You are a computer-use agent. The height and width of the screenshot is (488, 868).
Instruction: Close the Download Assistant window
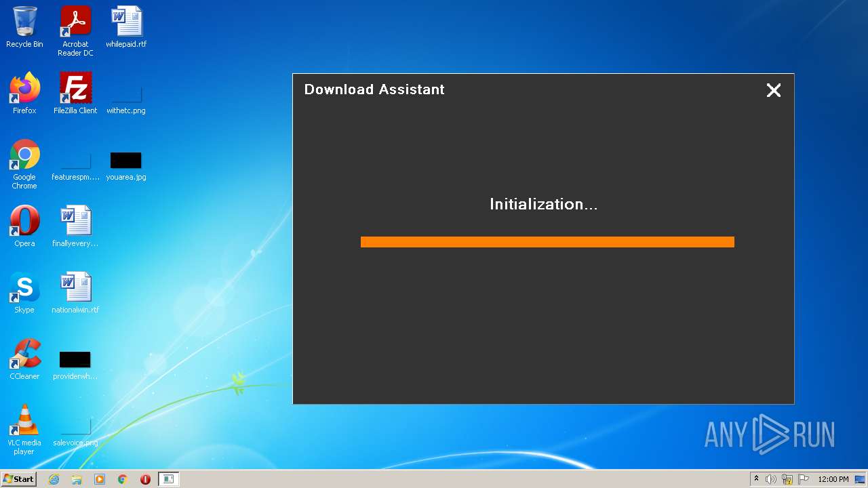point(774,90)
